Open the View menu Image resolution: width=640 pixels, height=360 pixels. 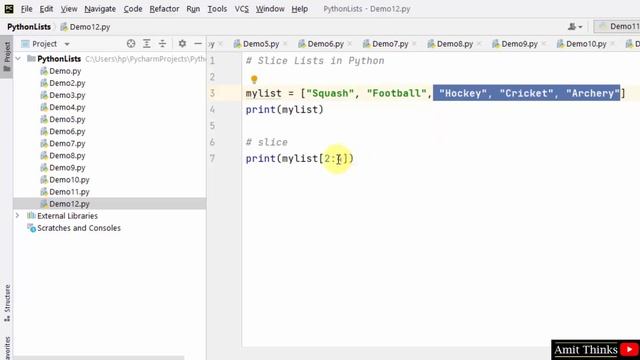click(x=69, y=9)
